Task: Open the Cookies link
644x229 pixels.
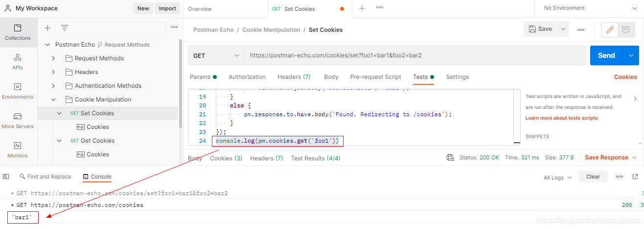Action: tap(625, 77)
